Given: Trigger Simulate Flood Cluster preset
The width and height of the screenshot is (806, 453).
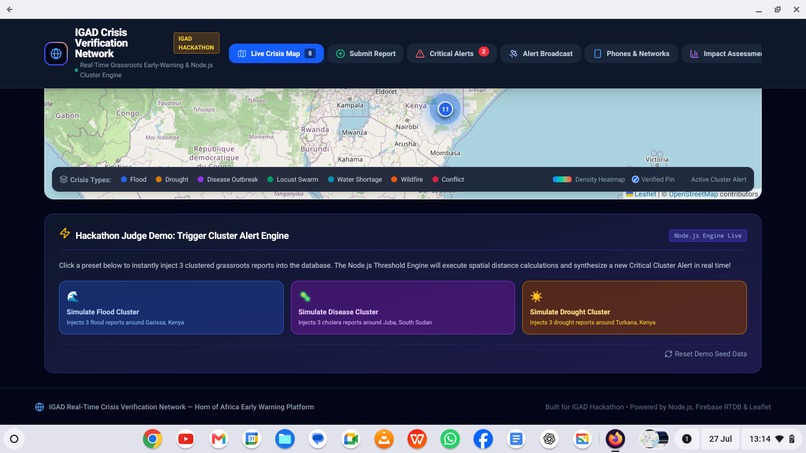Looking at the screenshot, I should pyautogui.click(x=171, y=307).
